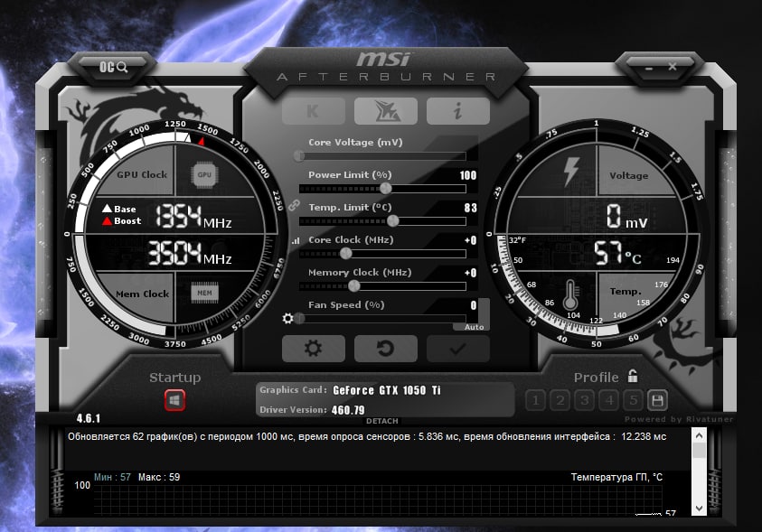The height and width of the screenshot is (532, 762).
Task: Click the thermometer temperature icon
Action: click(570, 295)
